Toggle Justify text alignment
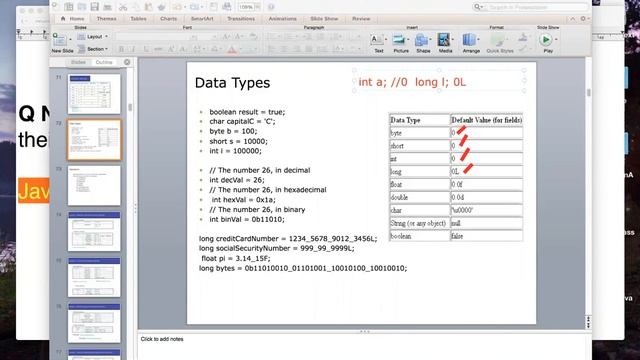This screenshot has height=360, width=640. [309, 49]
